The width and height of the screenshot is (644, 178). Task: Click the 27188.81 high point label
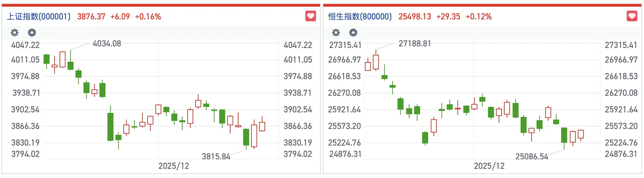tap(414, 44)
